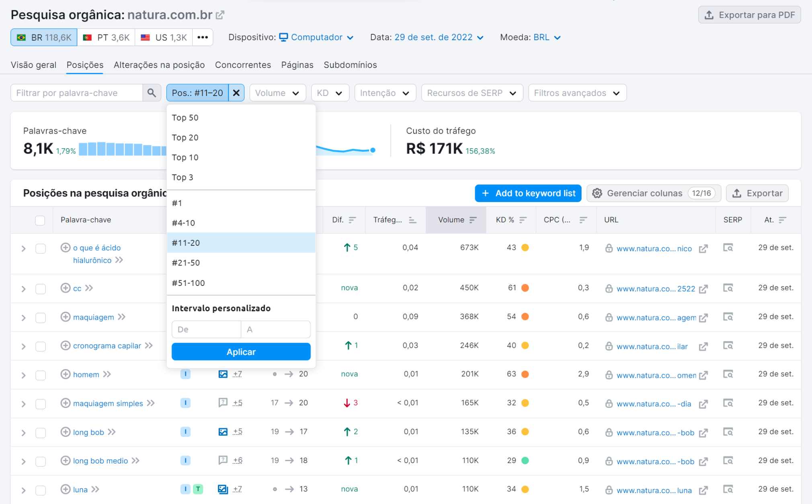Choose '#21-50' position range
The image size is (812, 504).
click(x=241, y=263)
